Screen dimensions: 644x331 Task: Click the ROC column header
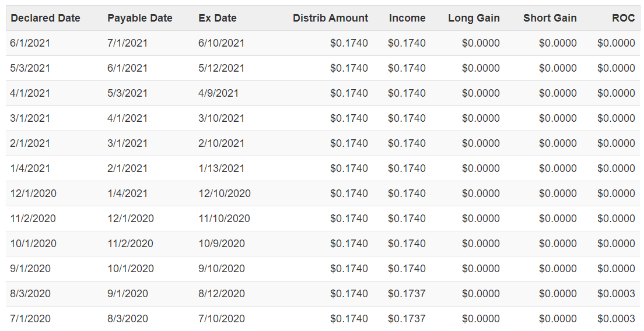click(623, 18)
